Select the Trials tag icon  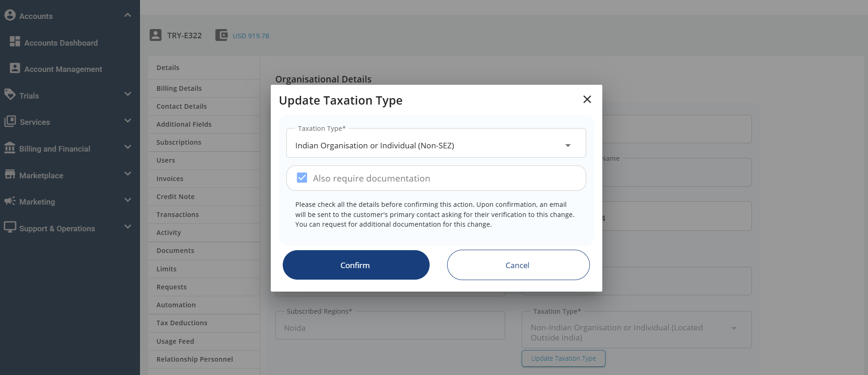pos(10,95)
